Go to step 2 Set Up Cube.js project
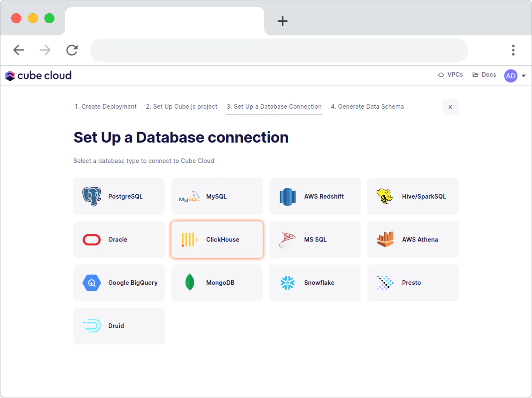This screenshot has height=398, width=532. (x=182, y=107)
